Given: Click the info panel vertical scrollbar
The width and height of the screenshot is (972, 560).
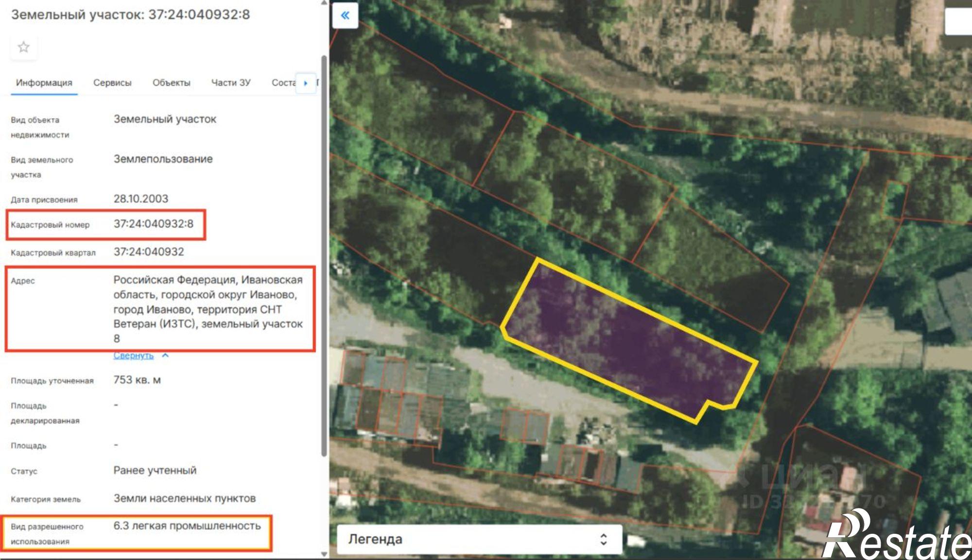Looking at the screenshot, I should pyautogui.click(x=324, y=256).
